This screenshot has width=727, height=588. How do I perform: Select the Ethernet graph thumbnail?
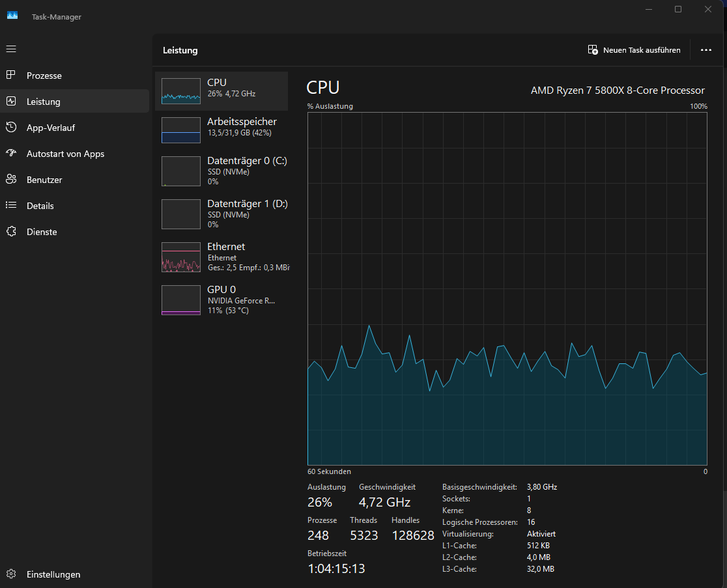(x=181, y=257)
